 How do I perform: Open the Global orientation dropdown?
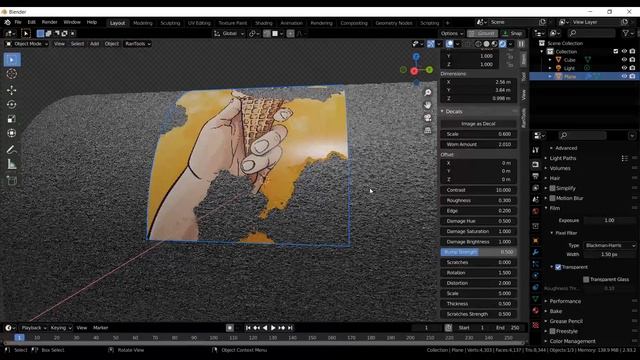tap(229, 33)
